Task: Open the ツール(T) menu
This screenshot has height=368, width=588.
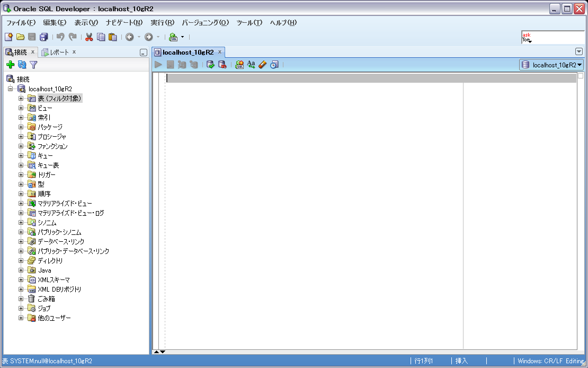Action: click(x=250, y=22)
